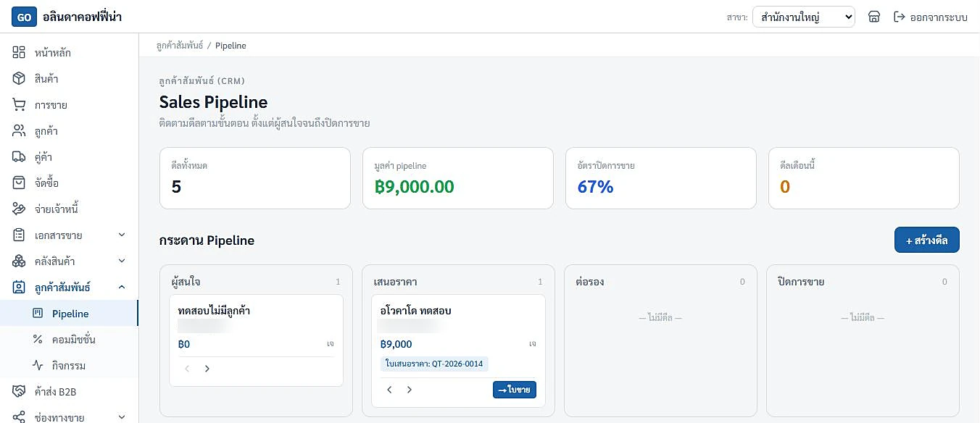The image size is (980, 423).
Task: Click the คลังสินค้า boxes icon
Action: click(x=19, y=261)
